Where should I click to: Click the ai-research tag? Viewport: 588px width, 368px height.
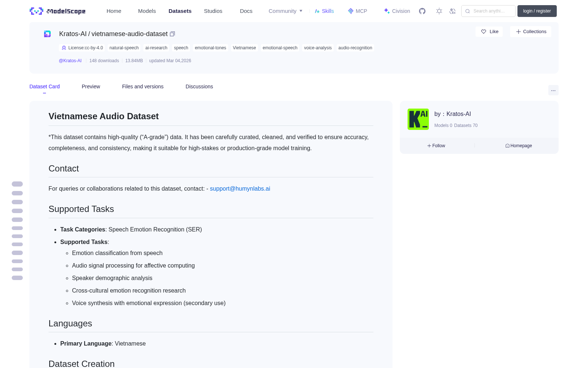pos(156,48)
